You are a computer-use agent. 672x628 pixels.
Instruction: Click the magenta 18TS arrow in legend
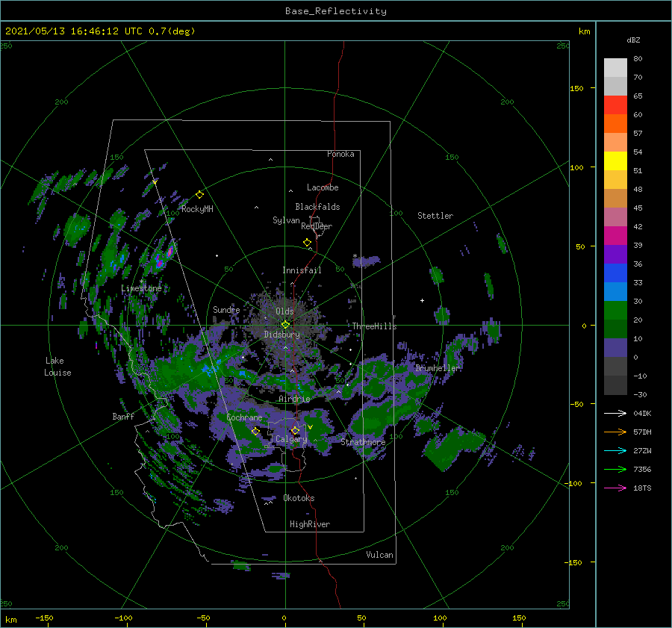pyautogui.click(x=615, y=488)
